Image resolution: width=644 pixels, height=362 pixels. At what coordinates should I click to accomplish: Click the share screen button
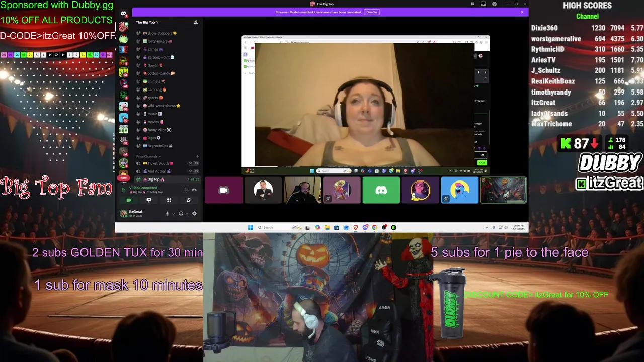click(x=148, y=200)
